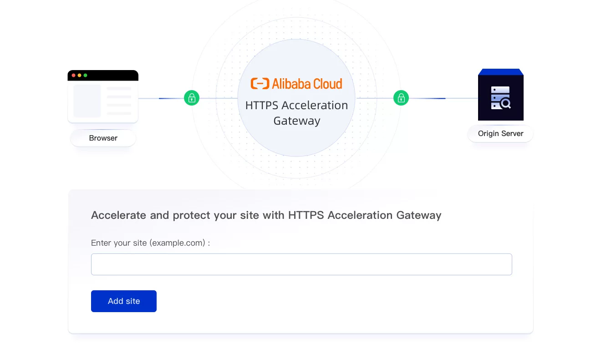Click the magnifier on the server icon
Image resolution: width=601 pixels, height=364 pixels.
tap(505, 104)
